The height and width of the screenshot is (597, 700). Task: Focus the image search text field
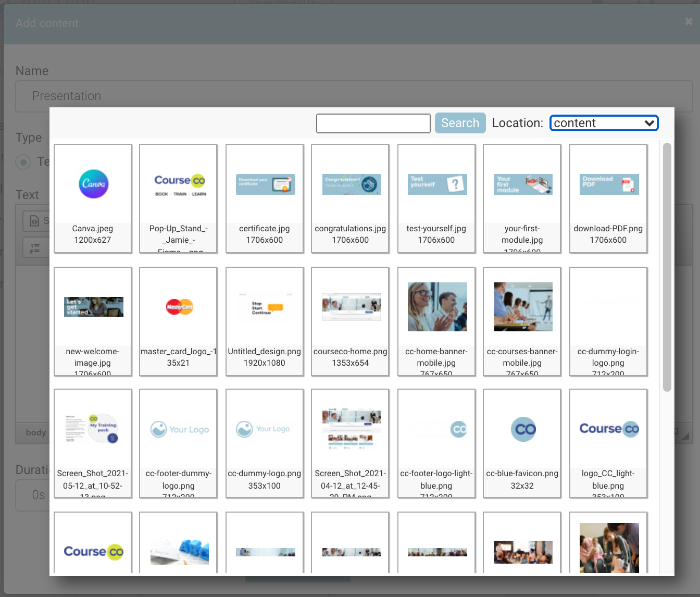(373, 123)
